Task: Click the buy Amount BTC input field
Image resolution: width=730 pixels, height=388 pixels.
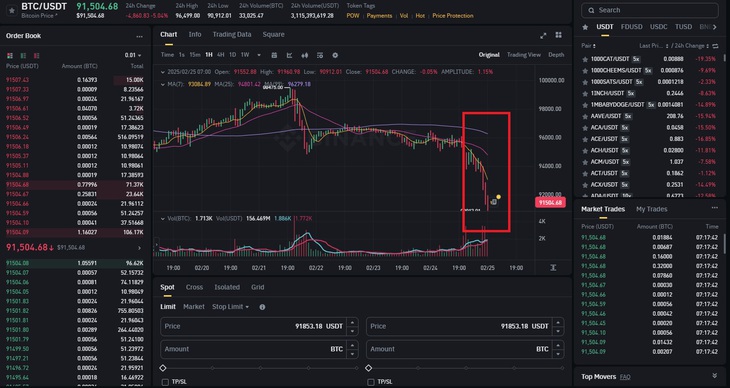Action: coord(259,349)
